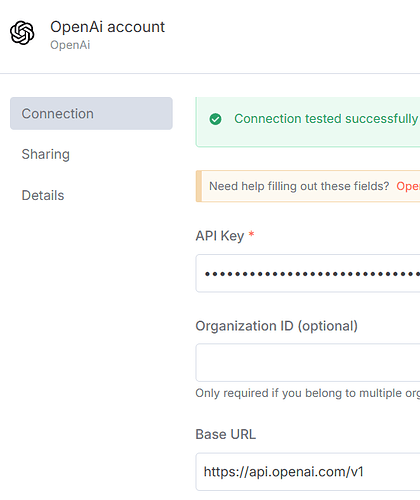420x500 pixels.
Task: Switch to the Details tab
Action: [43, 195]
